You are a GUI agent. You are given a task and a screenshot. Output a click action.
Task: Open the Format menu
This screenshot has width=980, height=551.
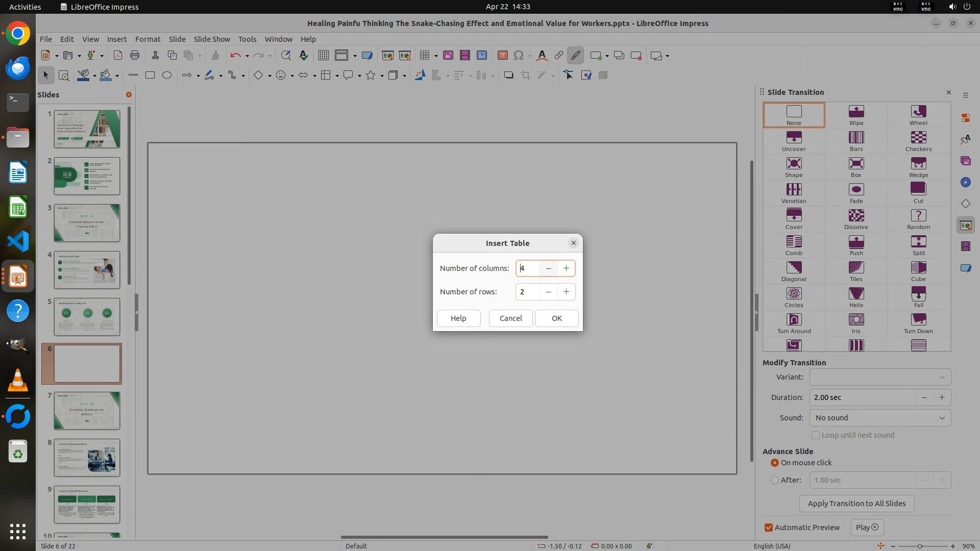pos(148,39)
